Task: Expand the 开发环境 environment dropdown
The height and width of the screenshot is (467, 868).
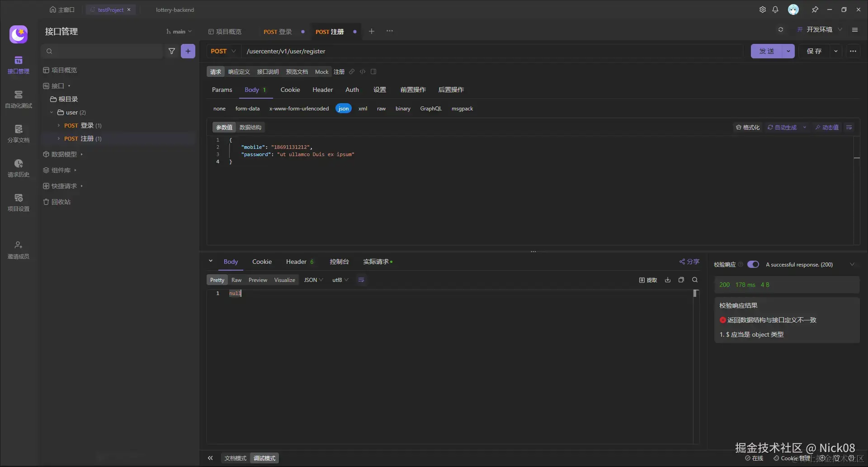Action: [x=820, y=29]
